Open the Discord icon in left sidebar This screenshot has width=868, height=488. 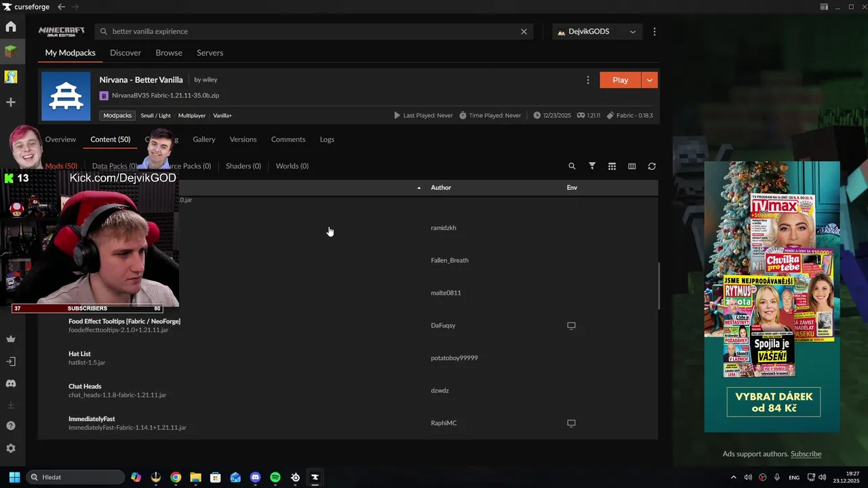(11, 384)
